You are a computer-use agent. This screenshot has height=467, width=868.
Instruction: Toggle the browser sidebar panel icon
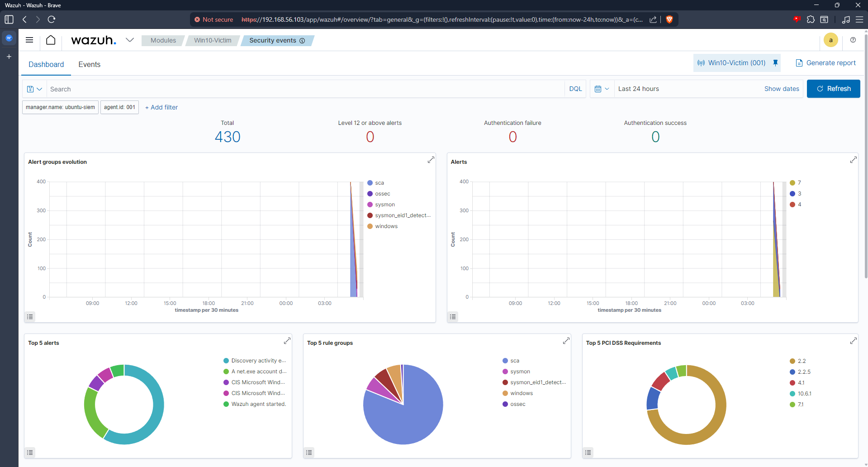click(9, 19)
